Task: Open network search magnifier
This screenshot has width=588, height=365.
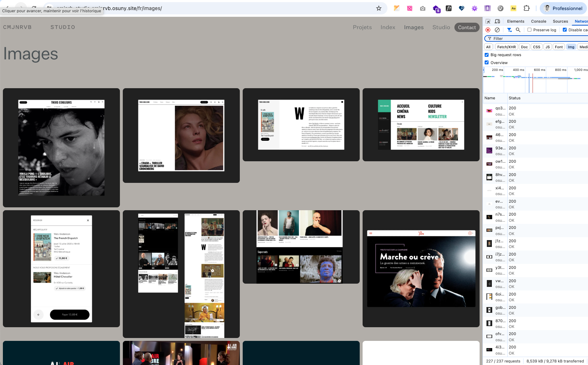Action: tap(518, 30)
